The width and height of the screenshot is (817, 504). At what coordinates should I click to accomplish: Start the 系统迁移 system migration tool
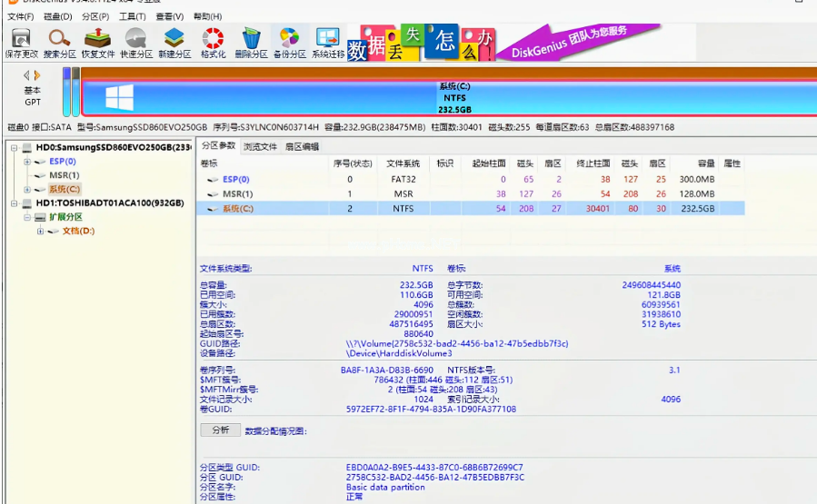tap(327, 42)
